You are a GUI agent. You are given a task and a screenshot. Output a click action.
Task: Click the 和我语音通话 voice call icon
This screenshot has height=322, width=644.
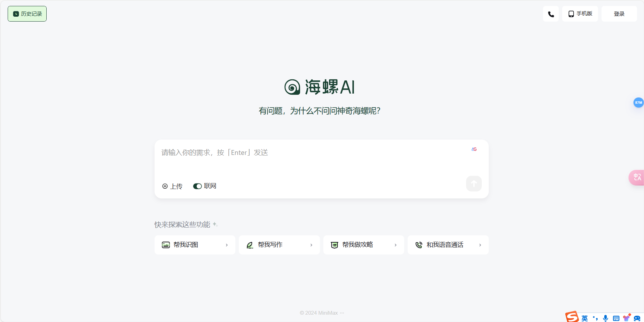419,245
